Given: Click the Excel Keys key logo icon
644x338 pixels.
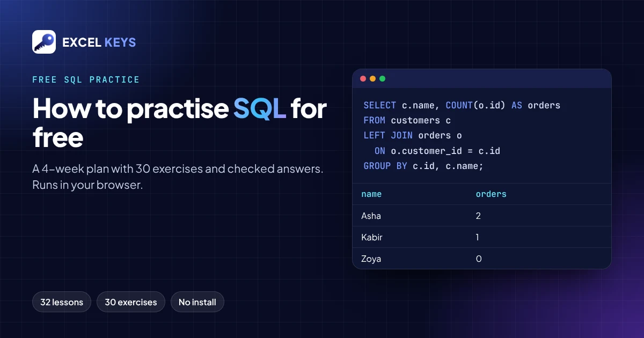Looking at the screenshot, I should (x=44, y=42).
